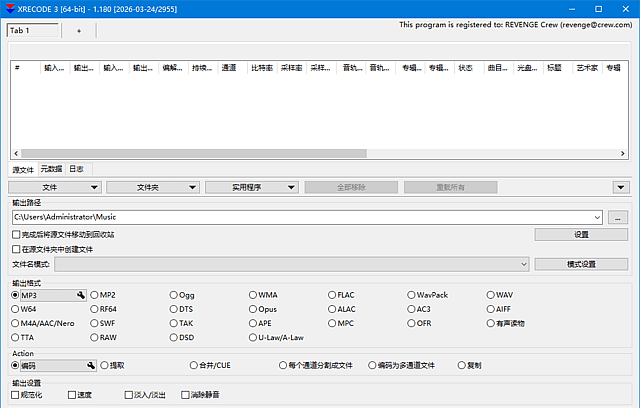Select DTS output format
This screenshot has width=640, height=408.
(181, 309)
